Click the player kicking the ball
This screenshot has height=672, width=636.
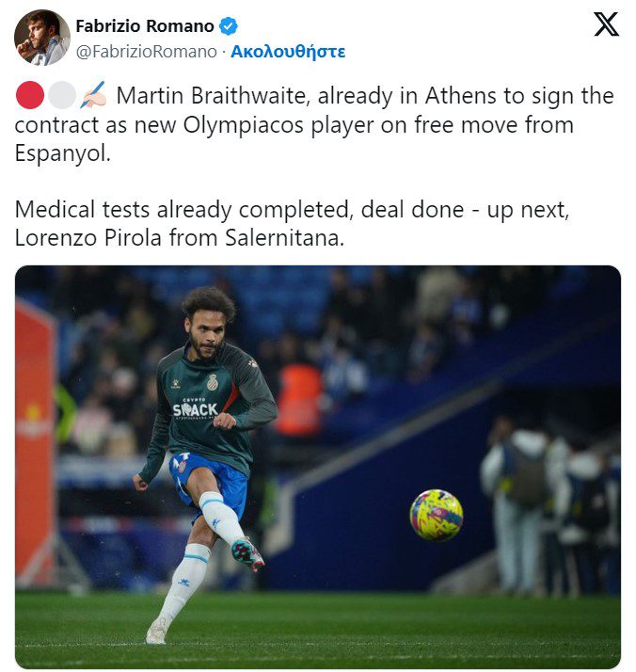point(205,463)
